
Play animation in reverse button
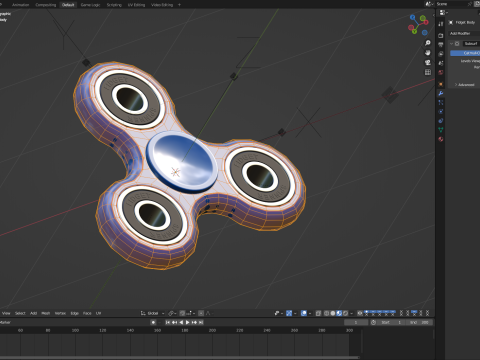[181, 322]
